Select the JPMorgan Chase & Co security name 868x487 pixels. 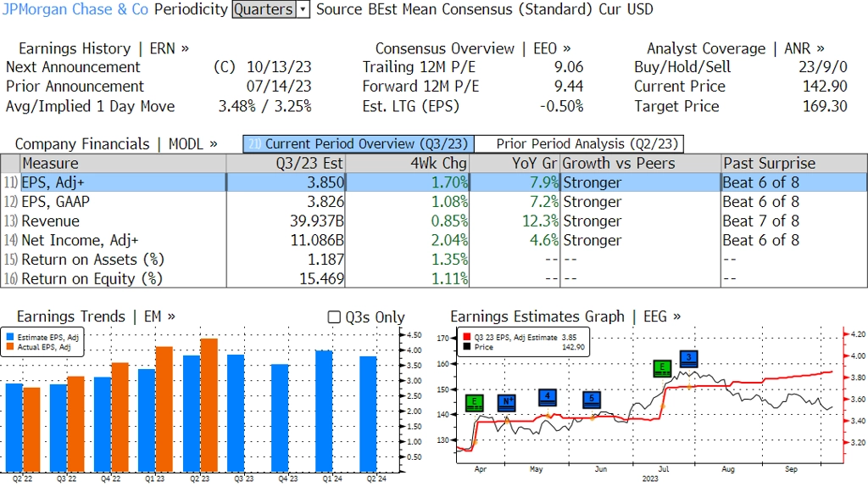[75, 9]
